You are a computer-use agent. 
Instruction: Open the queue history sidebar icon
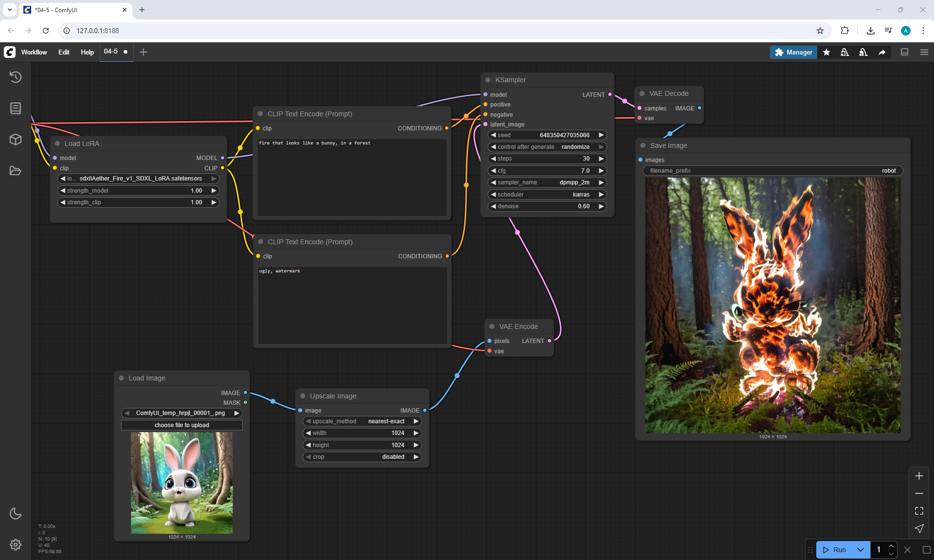click(16, 77)
